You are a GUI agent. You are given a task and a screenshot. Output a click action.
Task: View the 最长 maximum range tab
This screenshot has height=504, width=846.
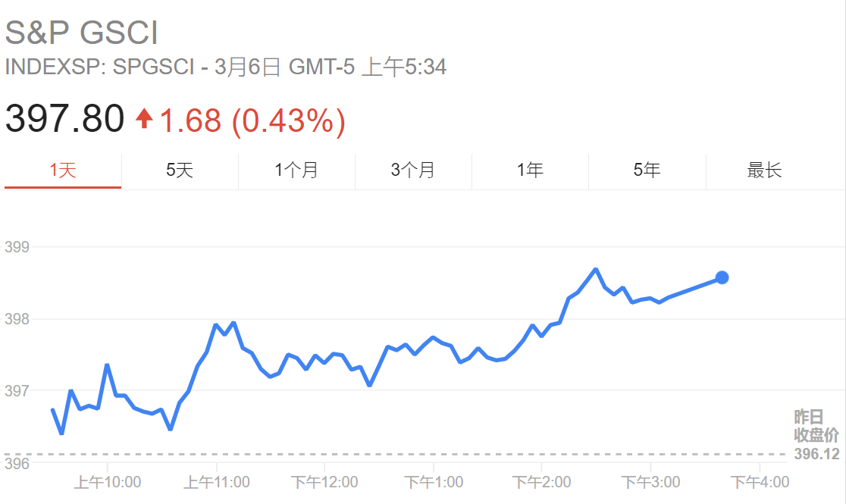tap(764, 171)
